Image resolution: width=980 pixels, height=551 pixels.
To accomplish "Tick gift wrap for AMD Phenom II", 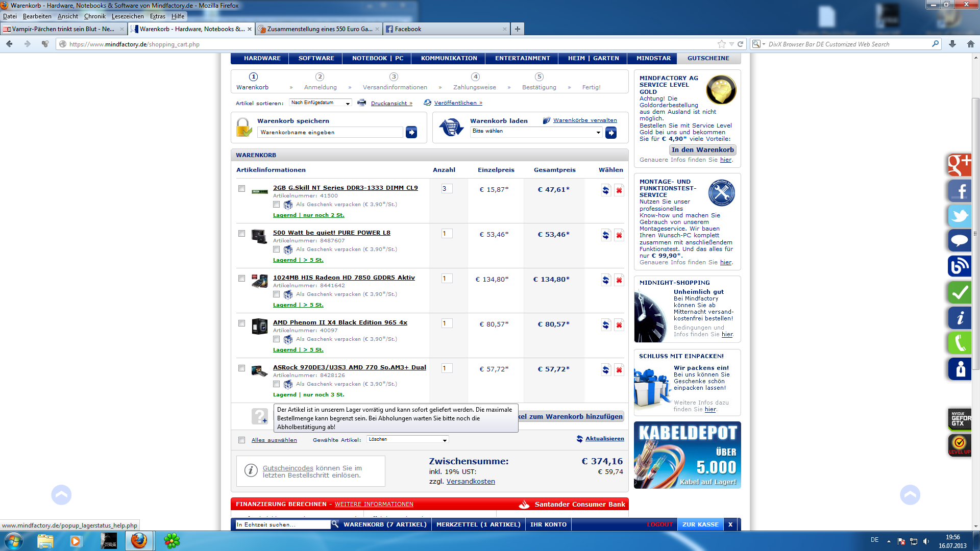I will coord(276,339).
